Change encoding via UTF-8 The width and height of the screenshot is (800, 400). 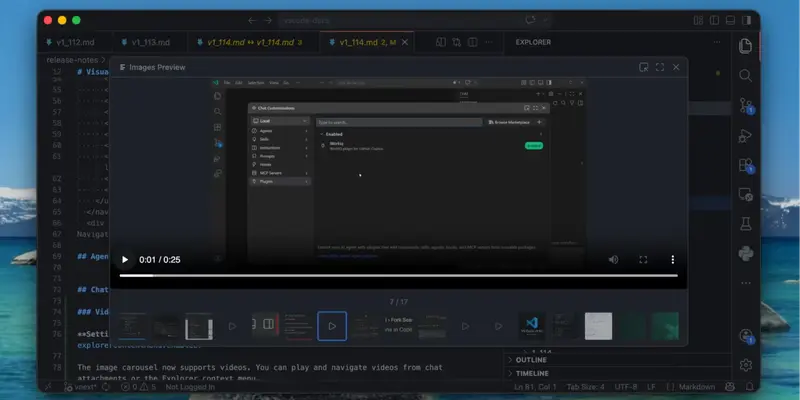pos(626,387)
